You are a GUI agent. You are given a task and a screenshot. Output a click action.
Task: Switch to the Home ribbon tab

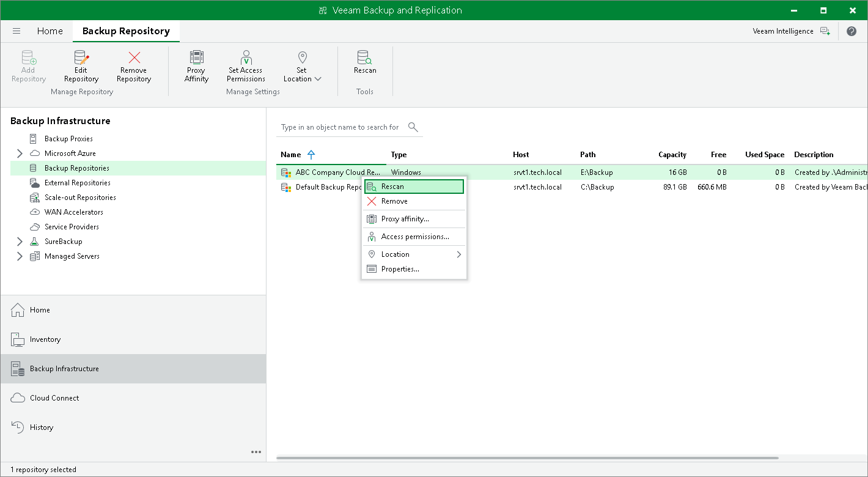(x=50, y=31)
